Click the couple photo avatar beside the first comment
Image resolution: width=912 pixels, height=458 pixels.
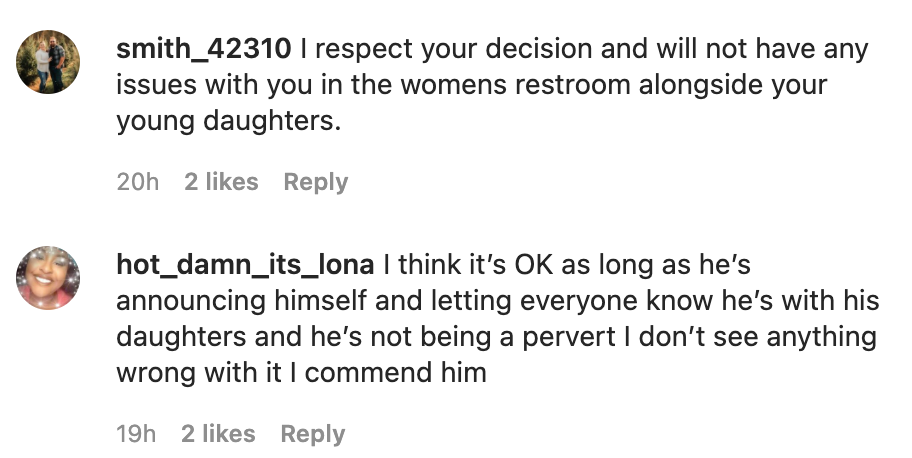[48, 62]
